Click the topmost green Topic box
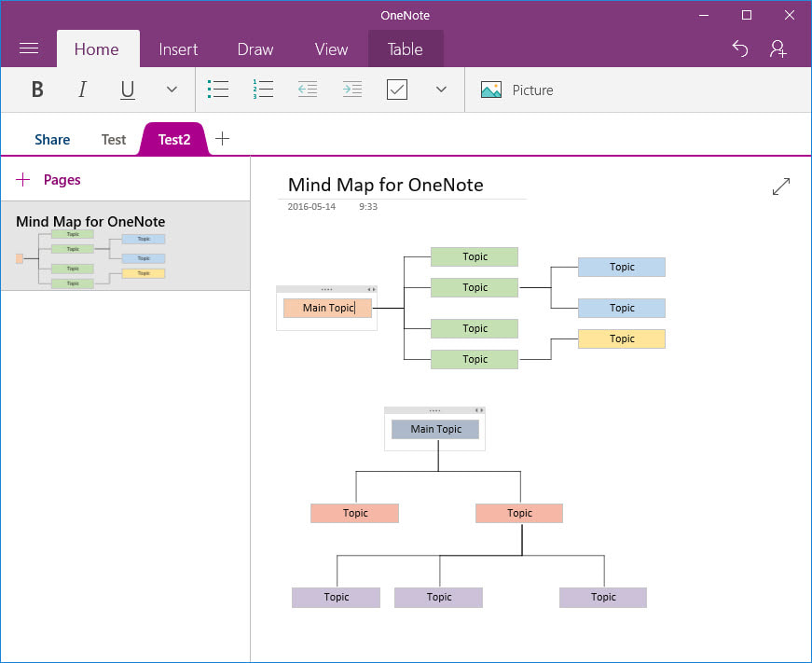The width and height of the screenshot is (812, 663). (x=475, y=257)
